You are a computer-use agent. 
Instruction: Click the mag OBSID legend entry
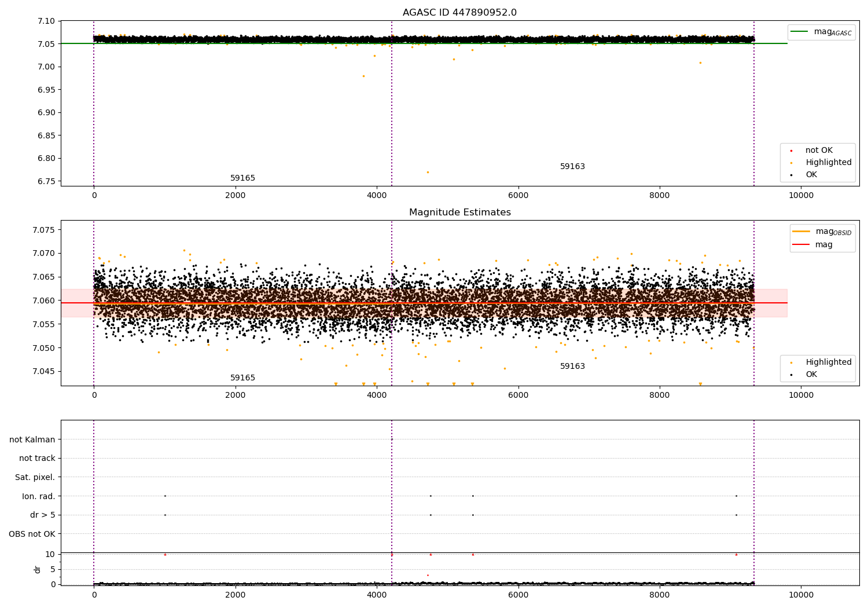tap(822, 232)
